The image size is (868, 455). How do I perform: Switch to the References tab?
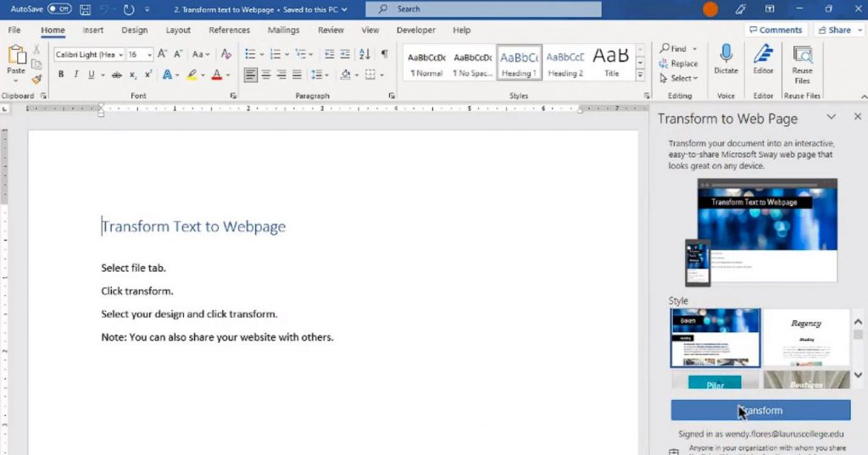click(229, 30)
